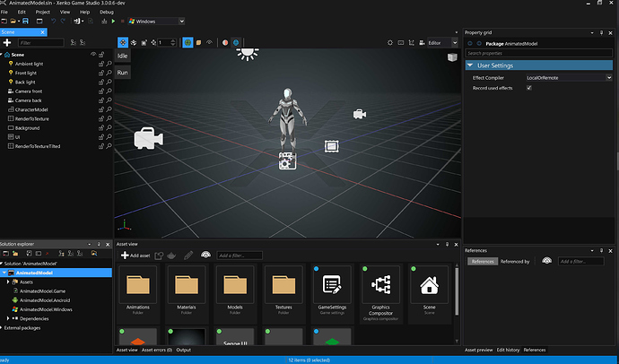Image resolution: width=619 pixels, height=364 pixels.
Task: Open the Effect Compiler LocalOrRemote dropdown
Action: [569, 78]
